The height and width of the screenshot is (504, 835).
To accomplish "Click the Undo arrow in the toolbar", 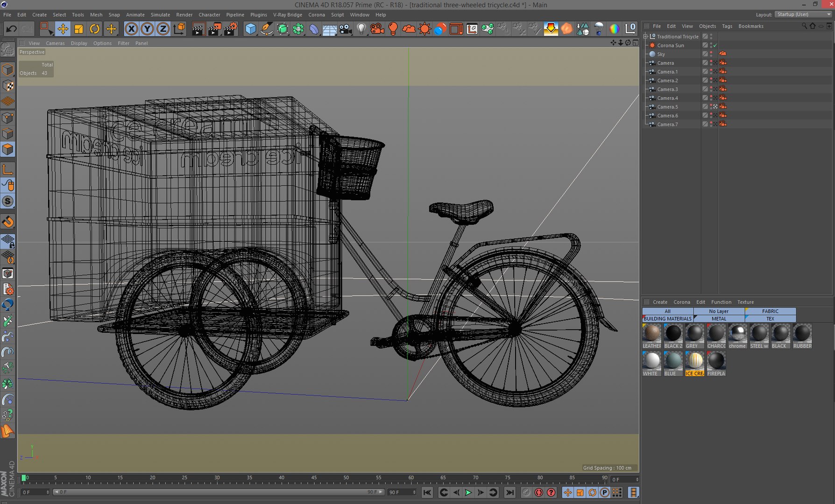I will coord(11,29).
